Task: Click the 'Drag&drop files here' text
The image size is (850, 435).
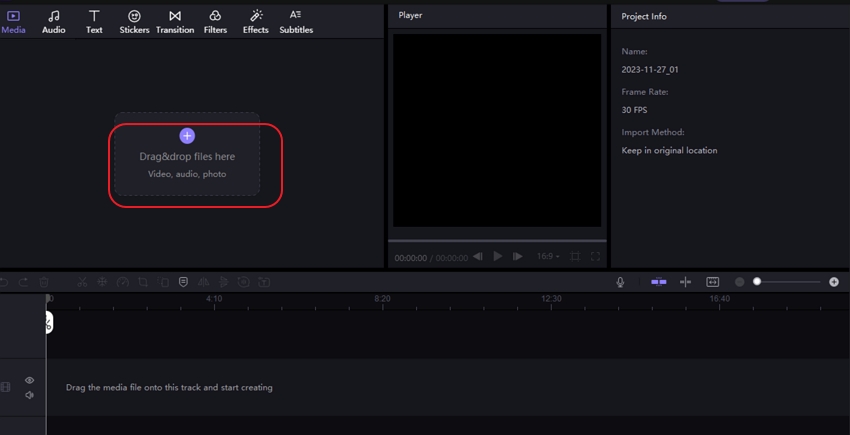Action: click(x=187, y=157)
